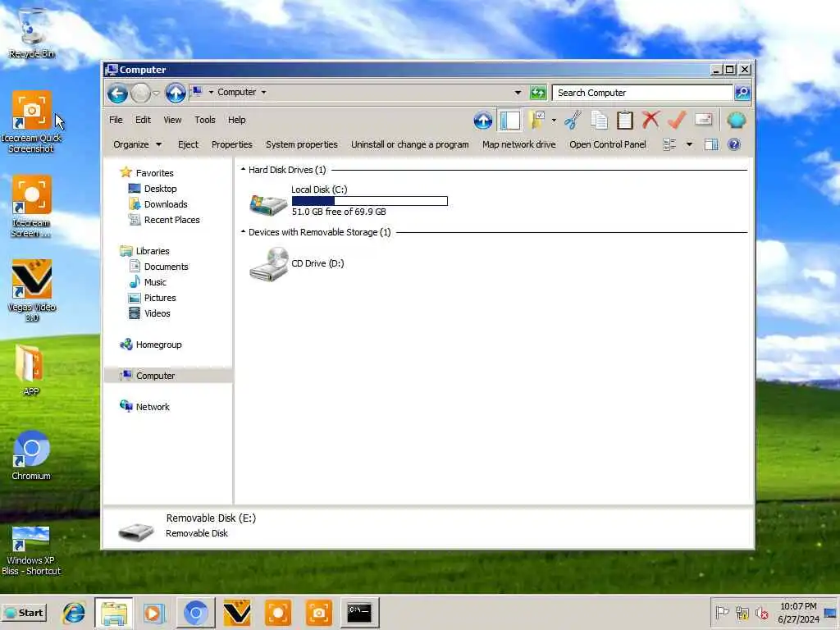The height and width of the screenshot is (630, 840).
Task: Select the Local Disk (C:) drive
Action: tap(348, 201)
